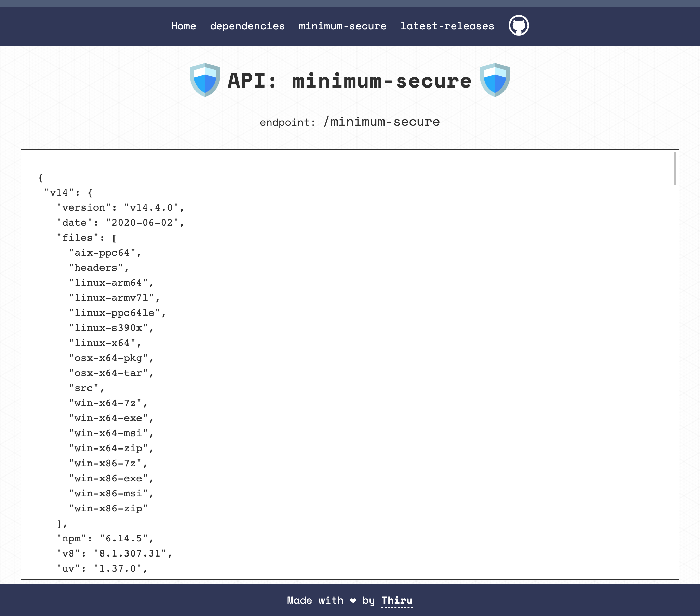Open the GitHub icon in navbar

[x=519, y=25]
